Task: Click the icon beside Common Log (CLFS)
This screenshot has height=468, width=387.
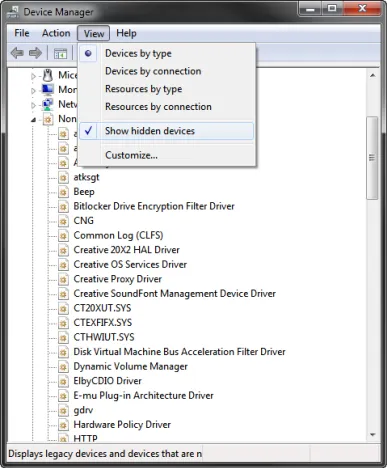Action: coord(63,235)
